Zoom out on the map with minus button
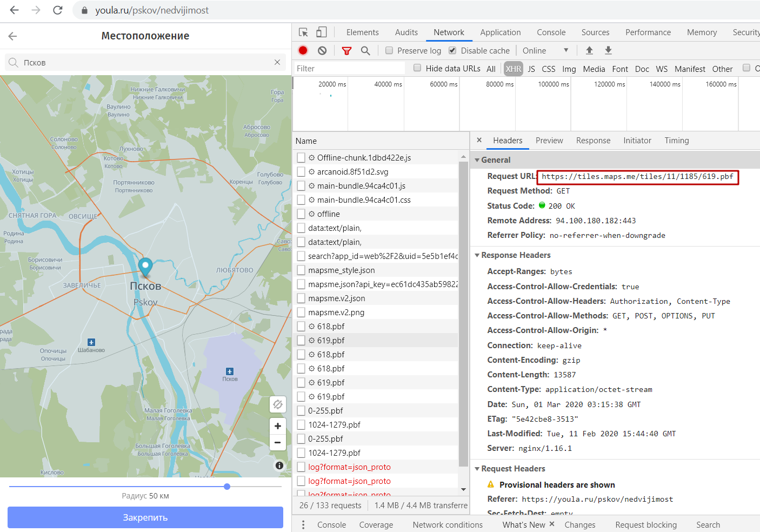The image size is (760, 532). 277,442
